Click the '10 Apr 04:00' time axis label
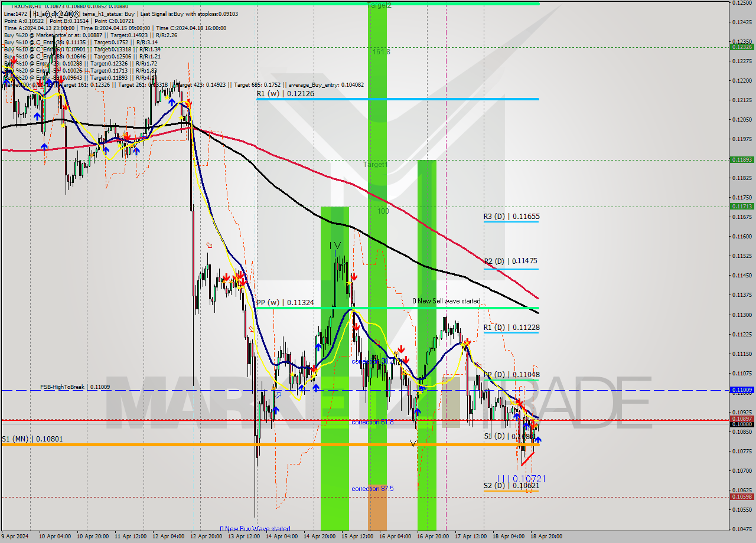The height and width of the screenshot is (543, 756). pyautogui.click(x=55, y=537)
